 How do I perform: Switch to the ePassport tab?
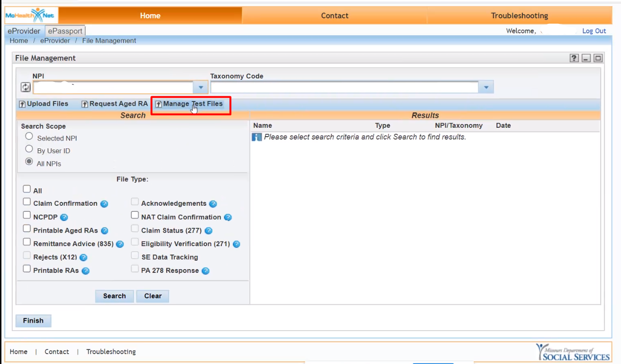point(65,31)
